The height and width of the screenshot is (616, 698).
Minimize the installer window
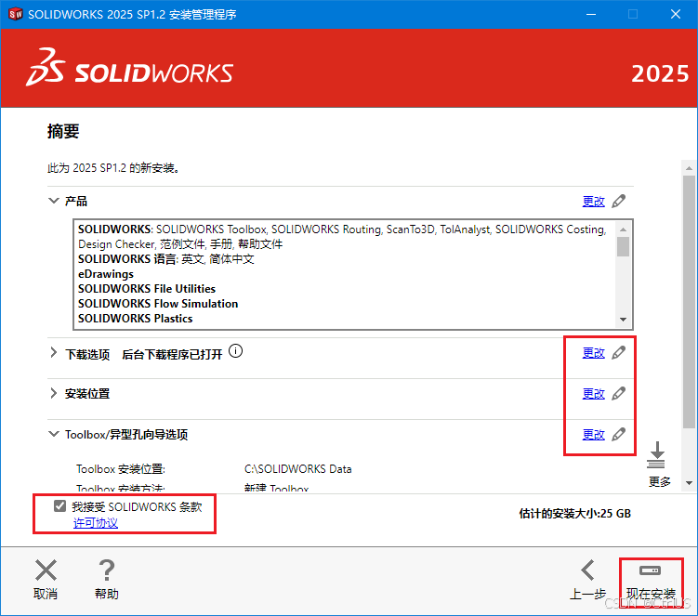(591, 14)
